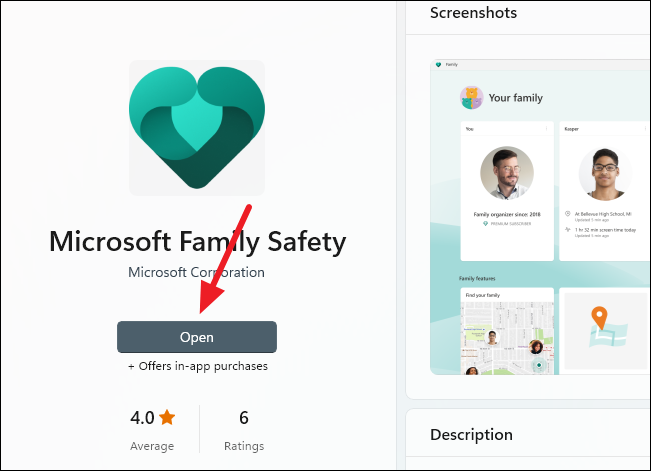Click the Description section heading
This screenshot has width=651, height=471.
pos(471,434)
